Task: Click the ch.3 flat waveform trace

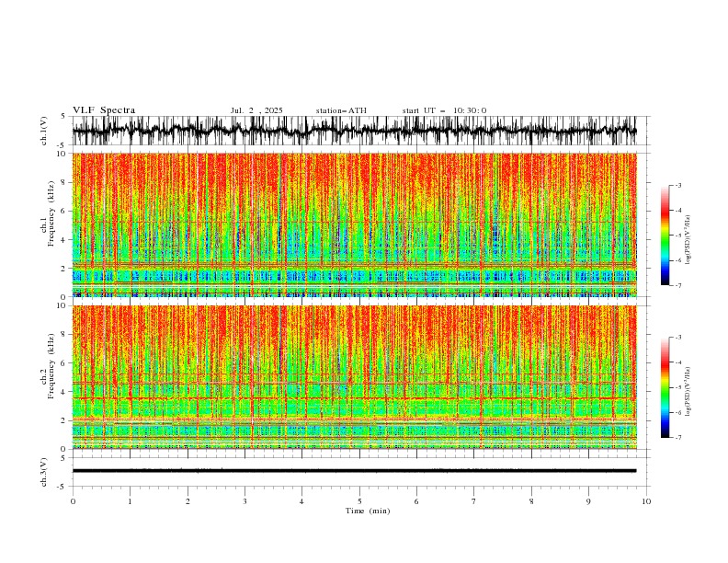Action: click(354, 471)
